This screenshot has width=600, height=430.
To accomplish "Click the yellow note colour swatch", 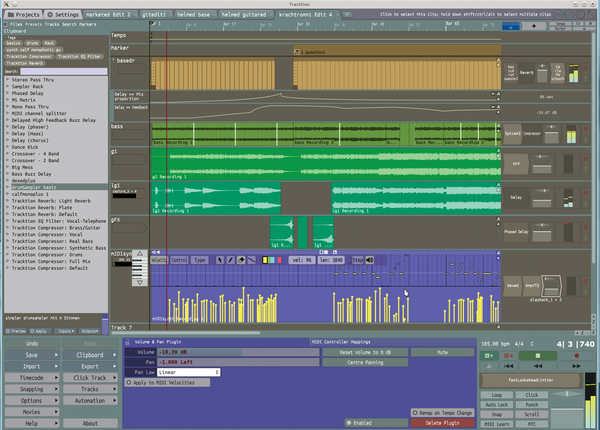I will click(x=265, y=260).
